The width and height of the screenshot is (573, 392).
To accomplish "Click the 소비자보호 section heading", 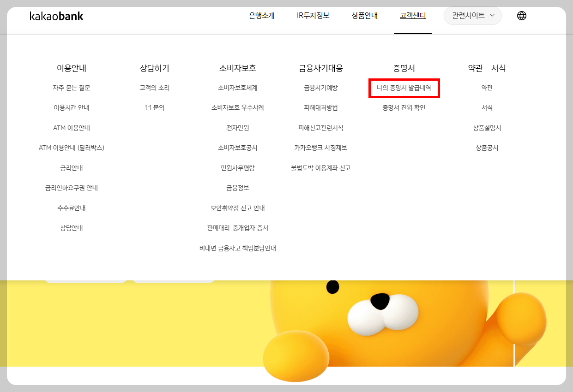I will 238,68.
